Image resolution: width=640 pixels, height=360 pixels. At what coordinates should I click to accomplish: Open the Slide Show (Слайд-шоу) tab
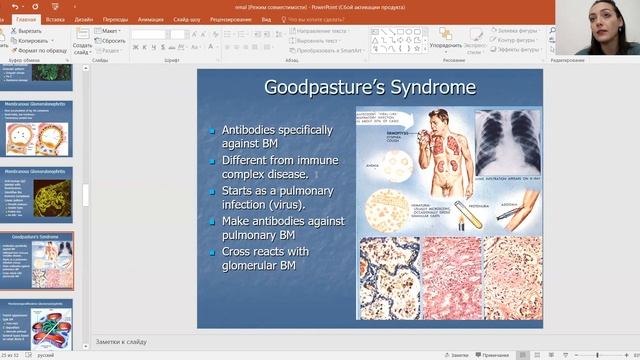coord(187,19)
